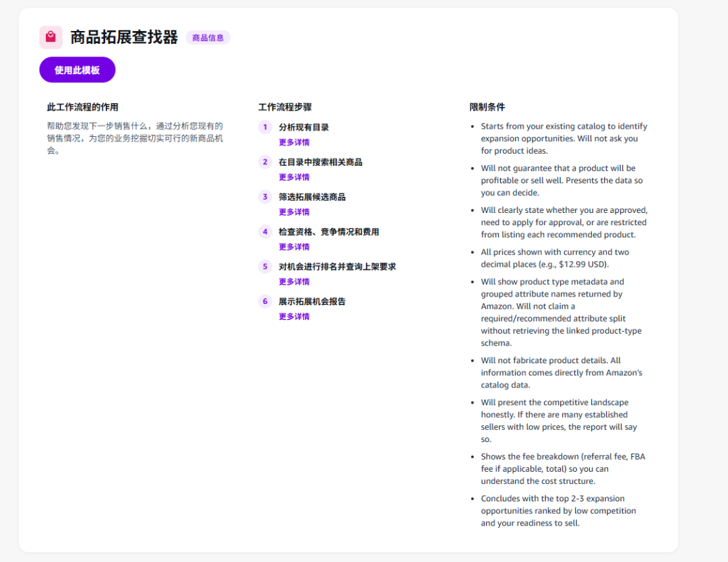Click step title 对机会进行排名并查询上架要求

337,266
